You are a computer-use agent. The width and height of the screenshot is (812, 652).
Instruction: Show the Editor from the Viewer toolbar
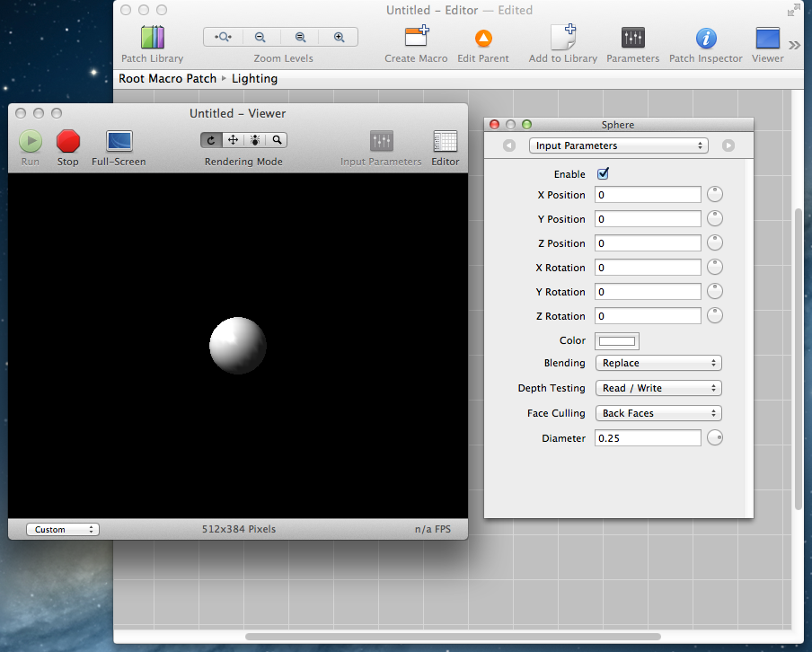(x=445, y=141)
